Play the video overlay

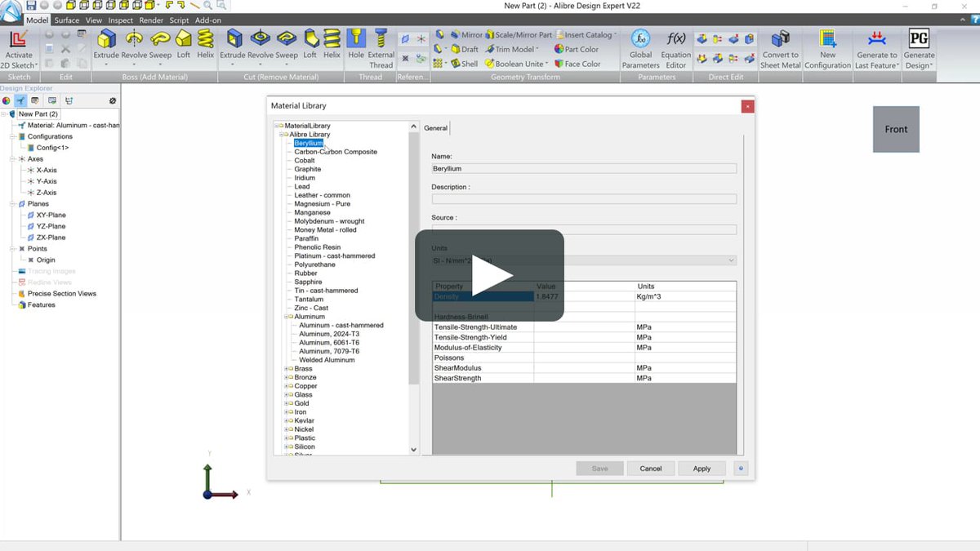click(489, 275)
